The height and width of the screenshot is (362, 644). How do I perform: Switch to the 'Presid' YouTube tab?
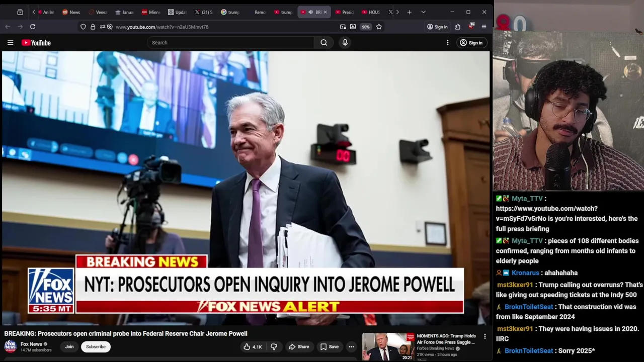(x=345, y=12)
